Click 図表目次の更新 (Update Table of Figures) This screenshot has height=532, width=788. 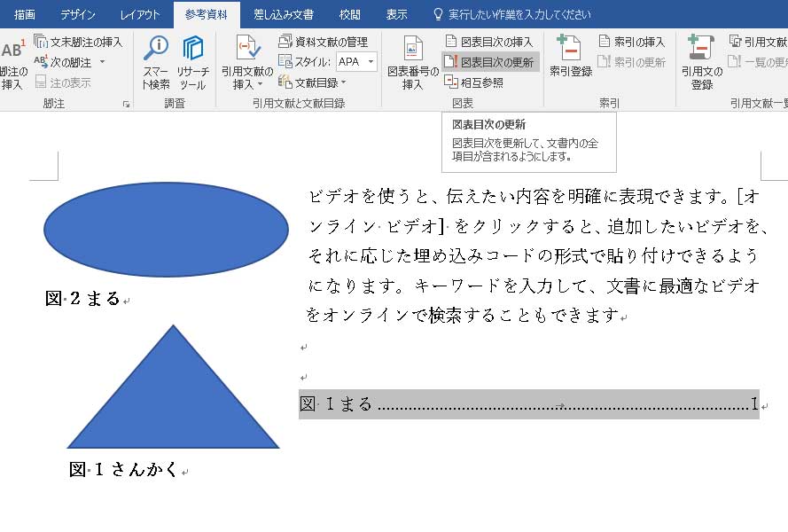(x=490, y=62)
